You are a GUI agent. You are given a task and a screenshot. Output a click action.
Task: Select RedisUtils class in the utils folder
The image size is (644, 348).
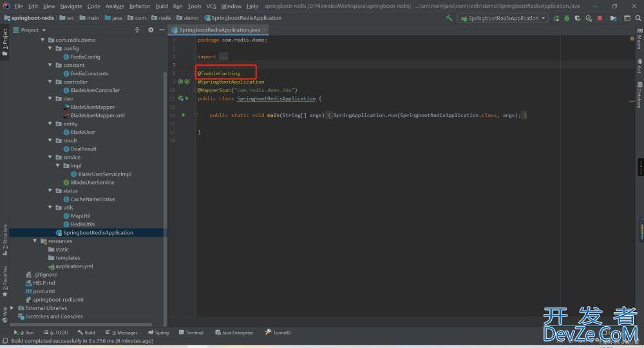pyautogui.click(x=82, y=224)
